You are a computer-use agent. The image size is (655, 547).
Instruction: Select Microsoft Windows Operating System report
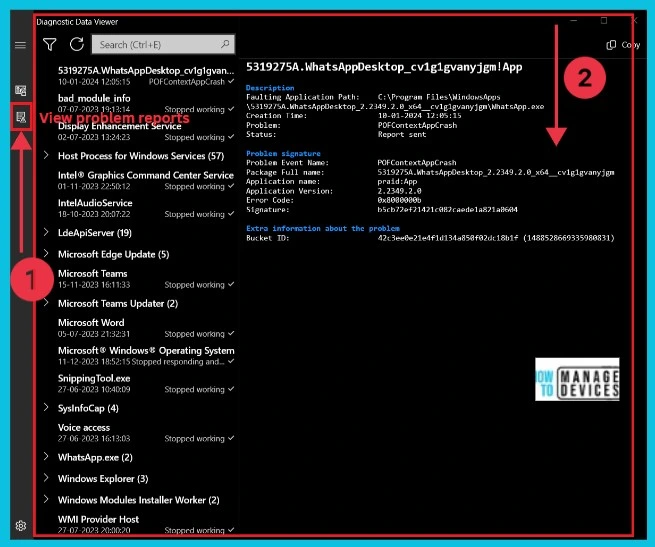pos(146,356)
